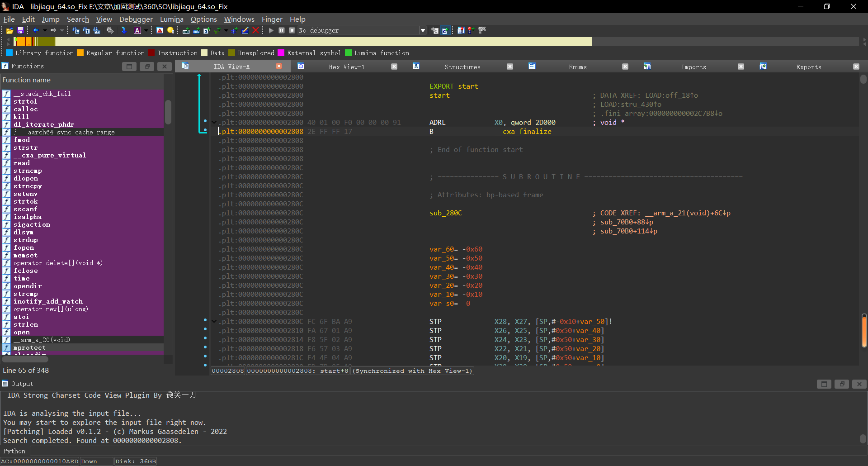
Task: Pause the process with the pause icon
Action: [281, 30]
